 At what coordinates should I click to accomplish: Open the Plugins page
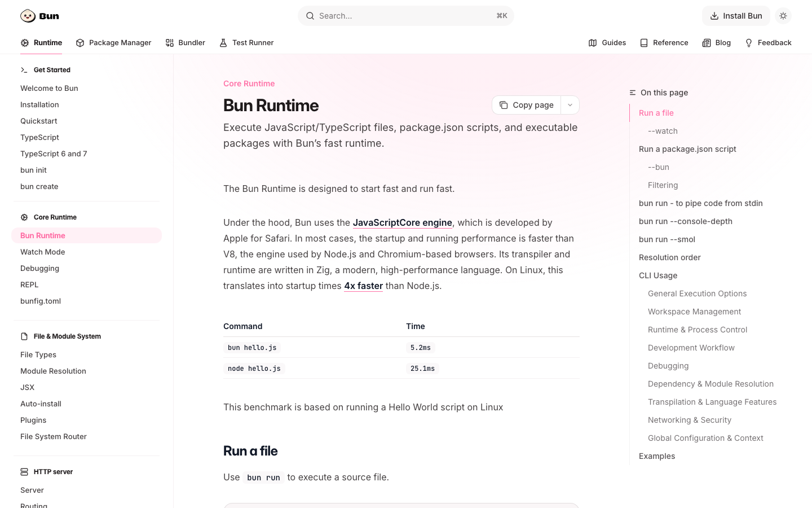click(33, 420)
